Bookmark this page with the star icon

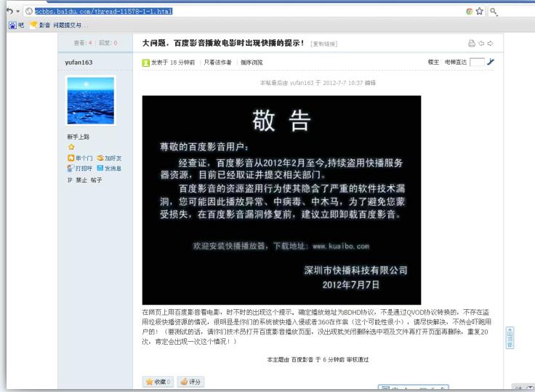pos(479,11)
